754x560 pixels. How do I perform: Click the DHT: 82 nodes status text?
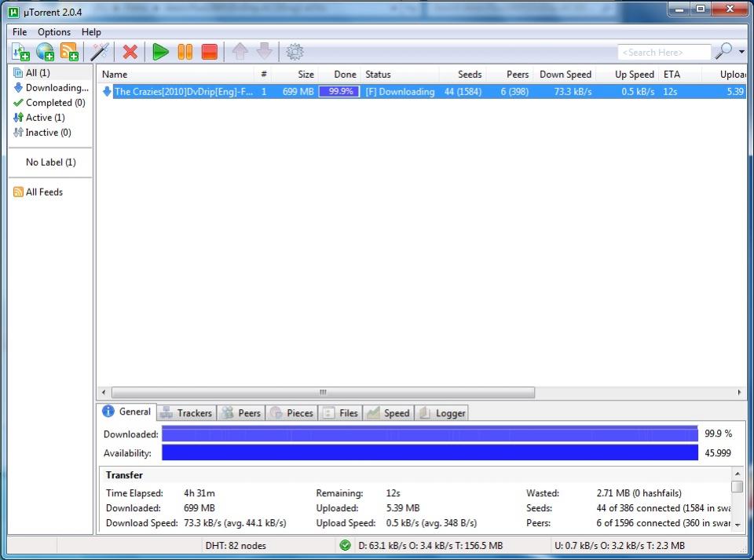tap(236, 546)
